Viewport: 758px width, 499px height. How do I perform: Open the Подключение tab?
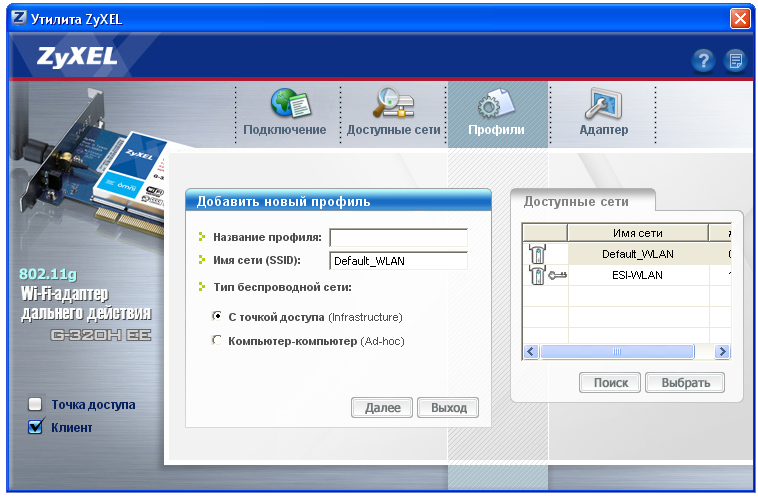pyautogui.click(x=285, y=115)
